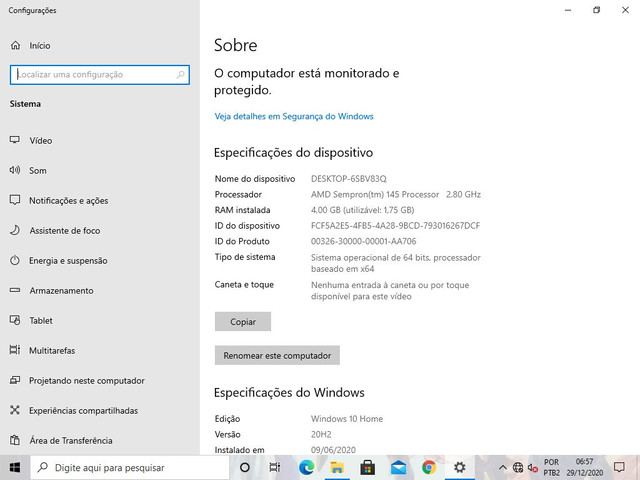Go to Multitarefas section
This screenshot has width=640, height=480.
(x=52, y=351)
